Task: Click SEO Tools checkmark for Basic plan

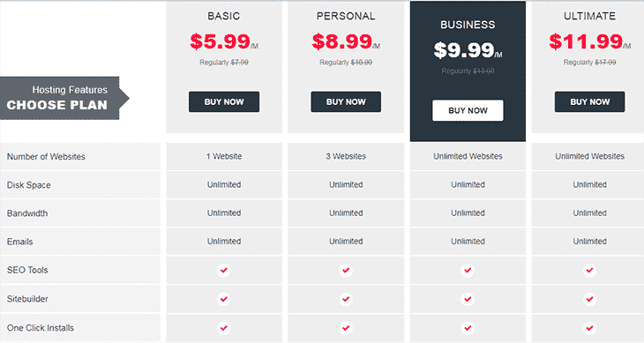Action: pos(224,271)
